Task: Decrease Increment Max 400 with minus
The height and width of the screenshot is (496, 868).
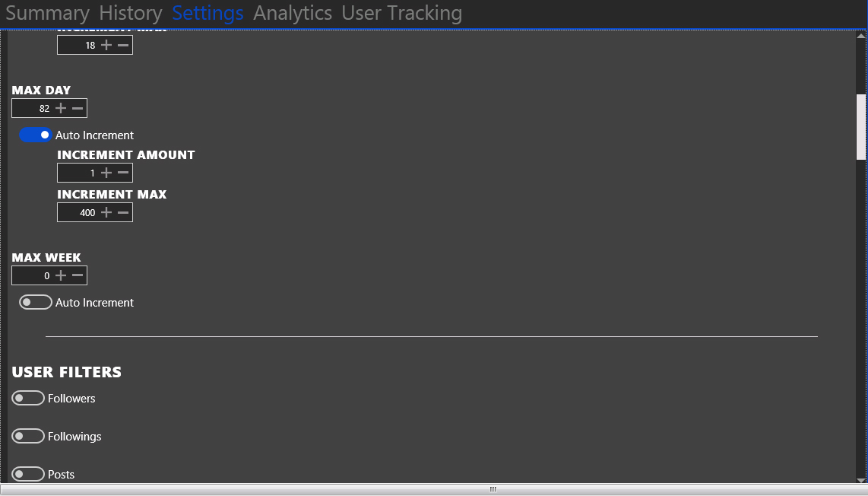Action: (123, 212)
